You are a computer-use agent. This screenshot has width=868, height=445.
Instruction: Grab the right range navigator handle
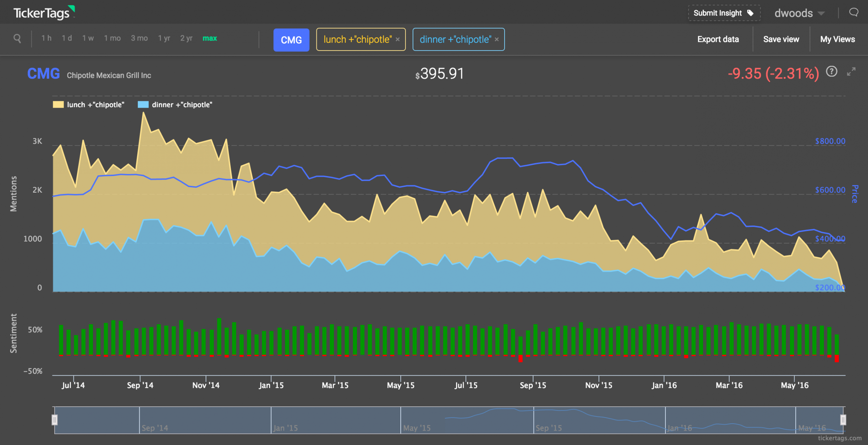(x=843, y=420)
